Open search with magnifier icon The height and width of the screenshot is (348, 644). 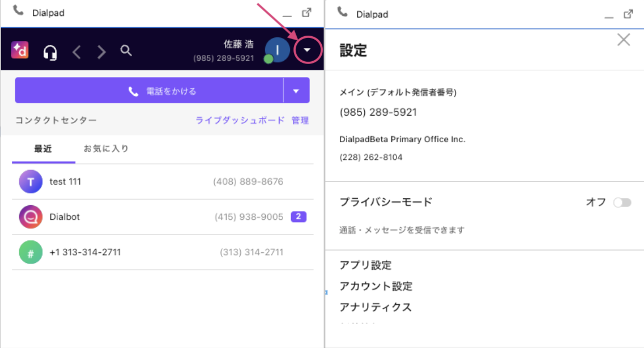point(126,51)
